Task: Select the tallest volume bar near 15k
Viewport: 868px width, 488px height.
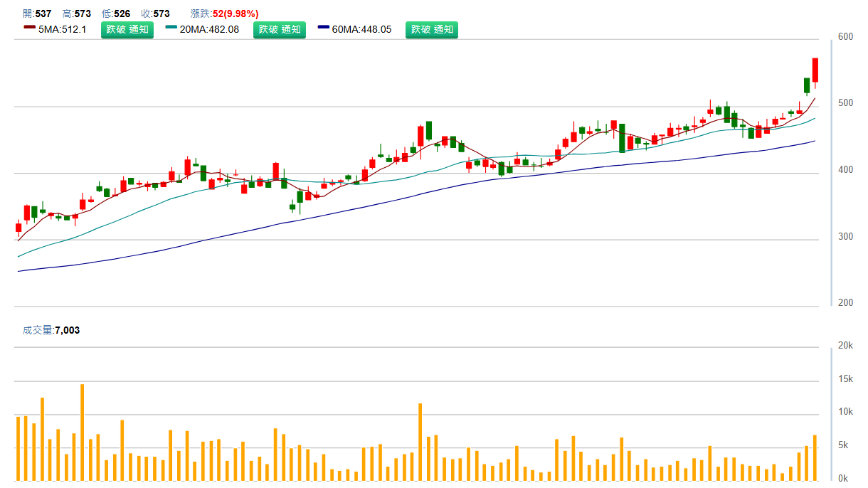Action: coord(83,432)
